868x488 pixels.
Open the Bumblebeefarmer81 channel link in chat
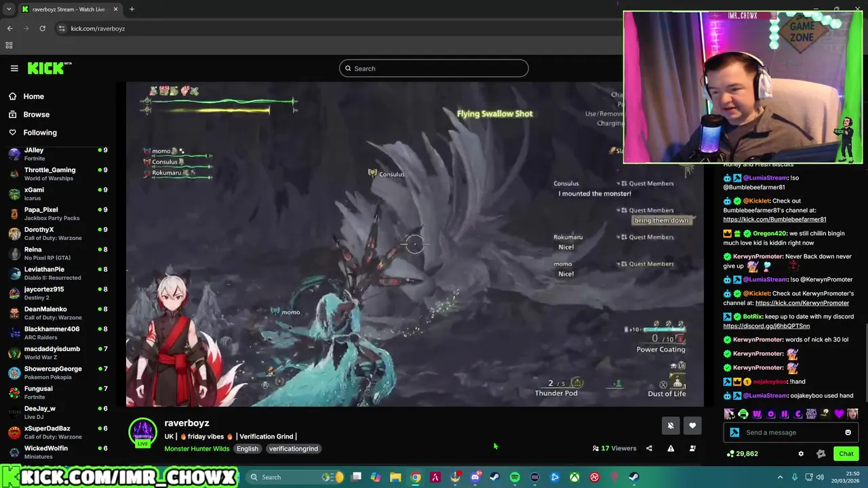point(774,220)
